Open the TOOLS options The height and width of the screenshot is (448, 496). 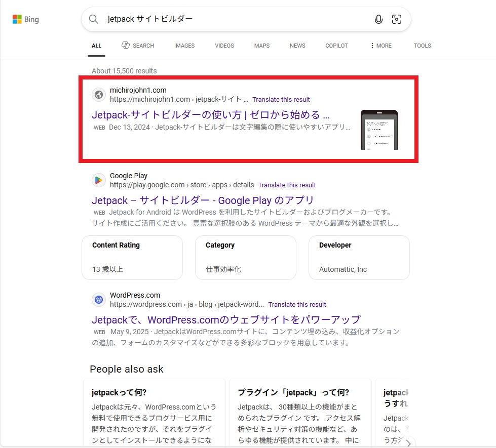(x=423, y=46)
